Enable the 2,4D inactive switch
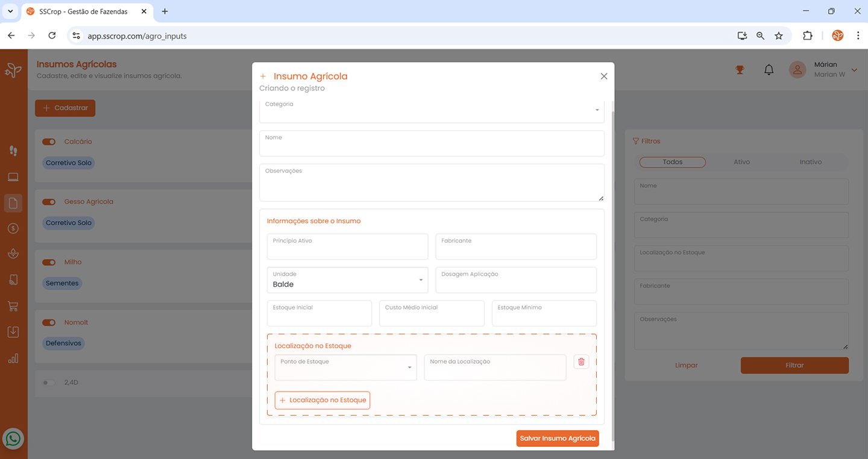 (49, 382)
